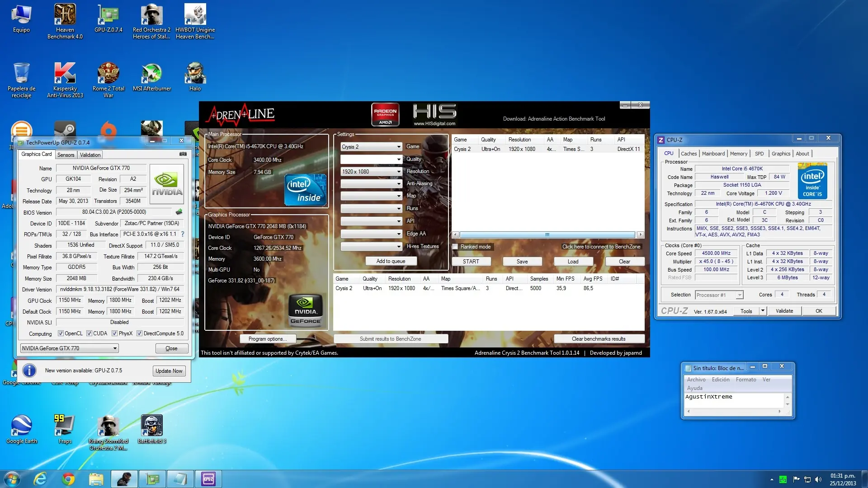Open Windows Explorer folder from taskbar
This screenshot has width=868, height=488.
(96, 479)
